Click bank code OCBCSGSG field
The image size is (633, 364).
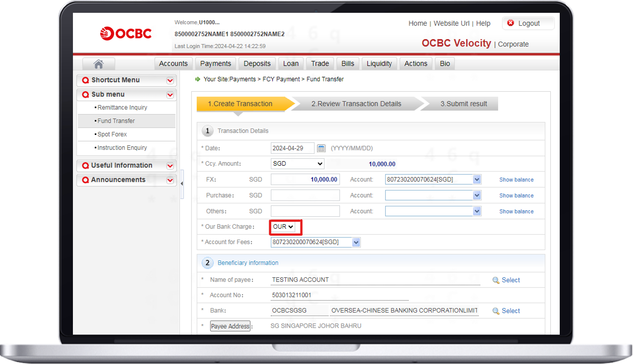299,311
